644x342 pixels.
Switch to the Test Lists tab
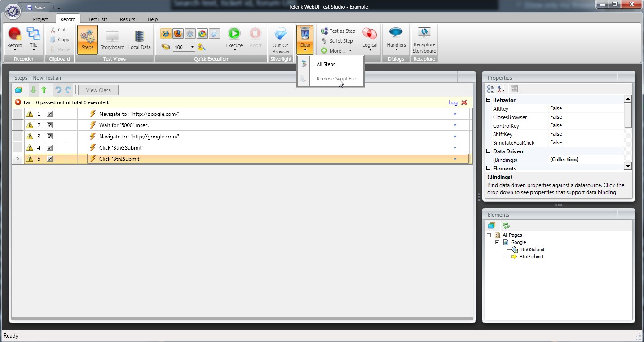click(97, 19)
